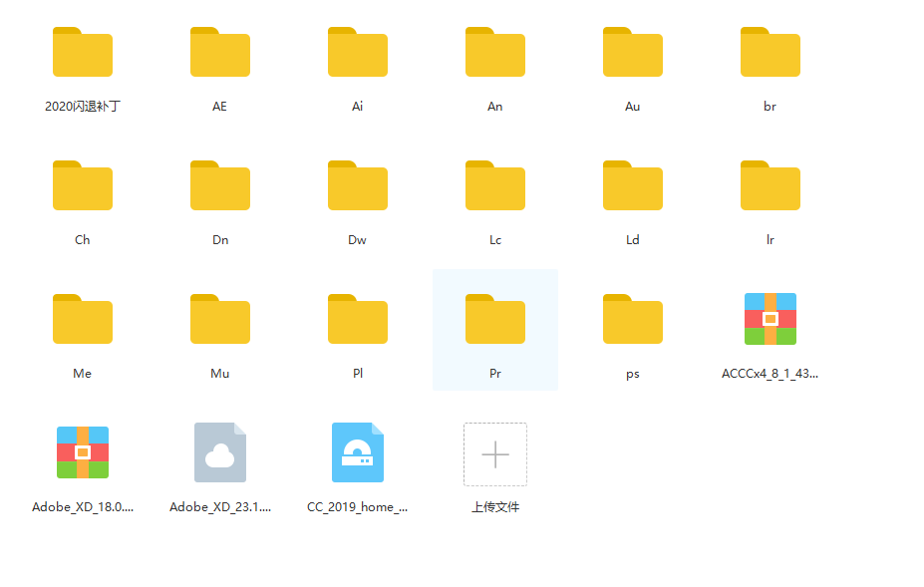The image size is (924, 587).
Task: Click the highlighted Pr folder icon
Action: 495,319
